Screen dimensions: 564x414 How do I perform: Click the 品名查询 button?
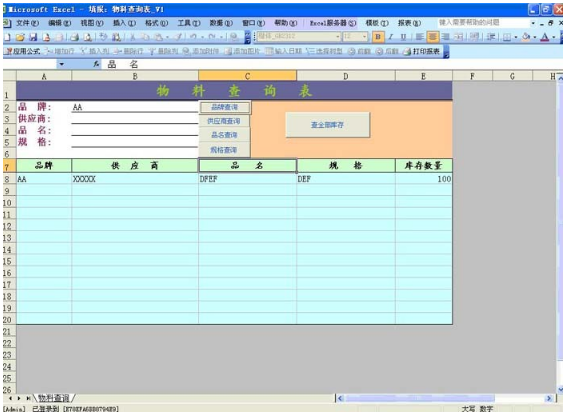tap(224, 135)
